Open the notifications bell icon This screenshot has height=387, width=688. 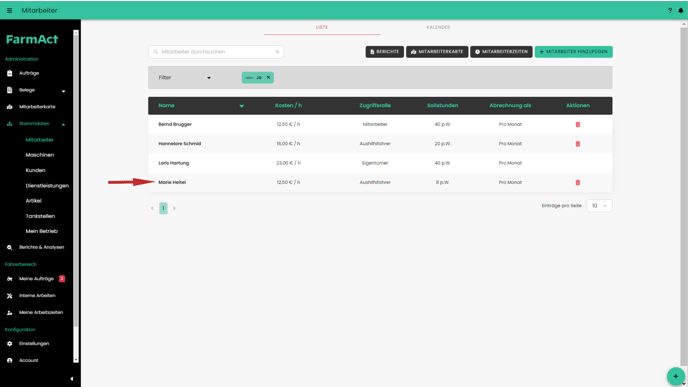click(681, 11)
